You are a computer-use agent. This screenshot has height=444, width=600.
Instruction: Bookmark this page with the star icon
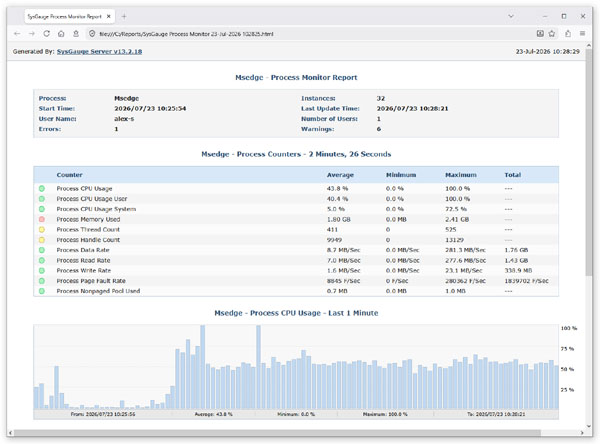tap(552, 34)
